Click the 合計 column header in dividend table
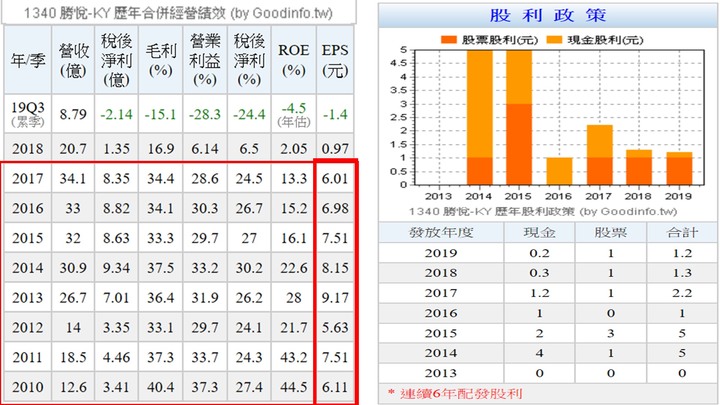 pyautogui.click(x=682, y=233)
